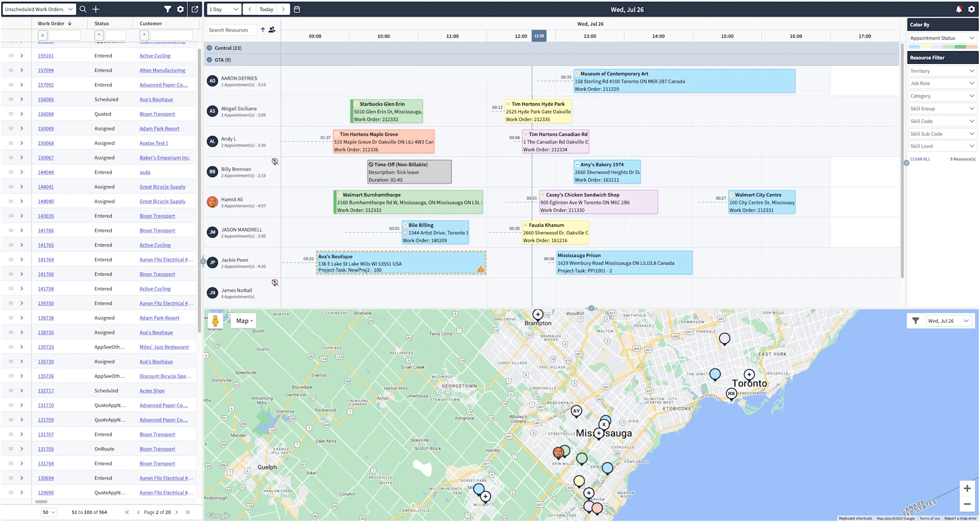This screenshot has width=980, height=522.
Task: Click Hamid Ali's avatar photo
Action: (x=212, y=202)
